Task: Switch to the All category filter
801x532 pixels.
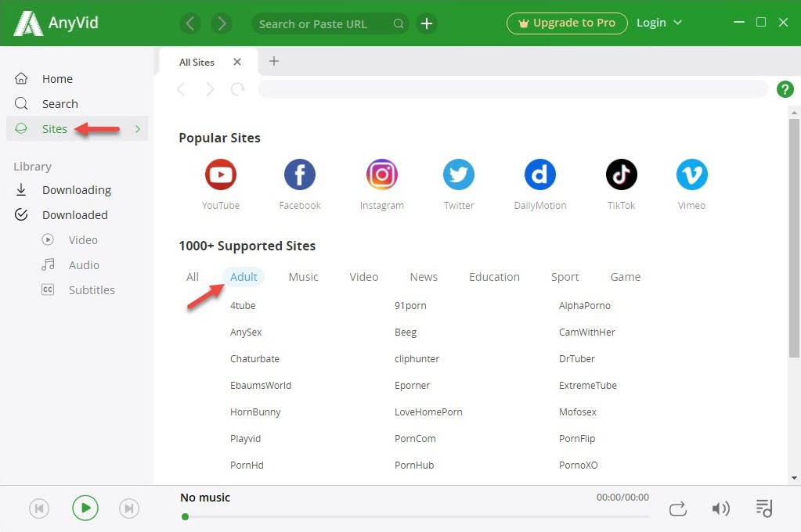Action: click(x=193, y=277)
